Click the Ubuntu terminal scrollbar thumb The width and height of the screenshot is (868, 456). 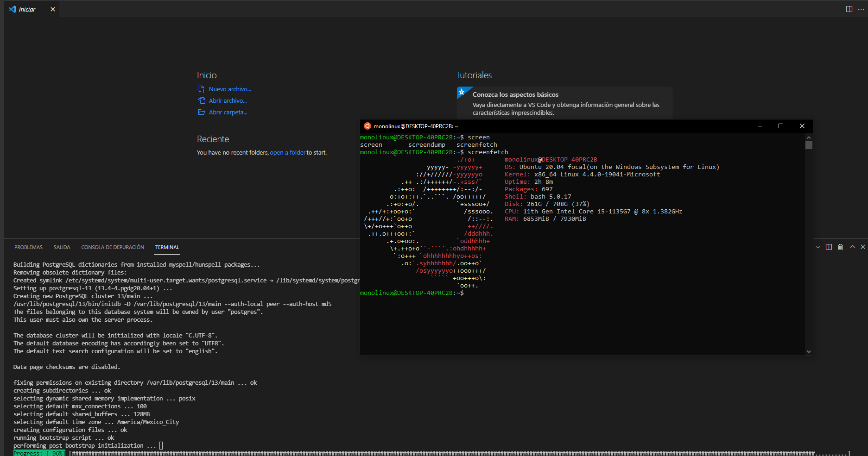point(809,145)
